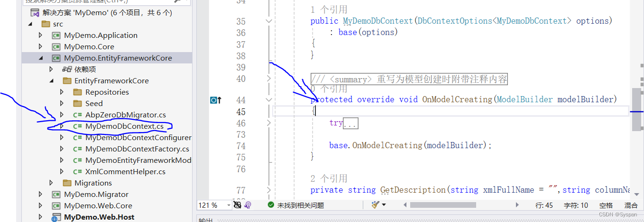644x222 pixels.
Task: Click the 1 个引用 CodeLens link
Action: point(329,9)
